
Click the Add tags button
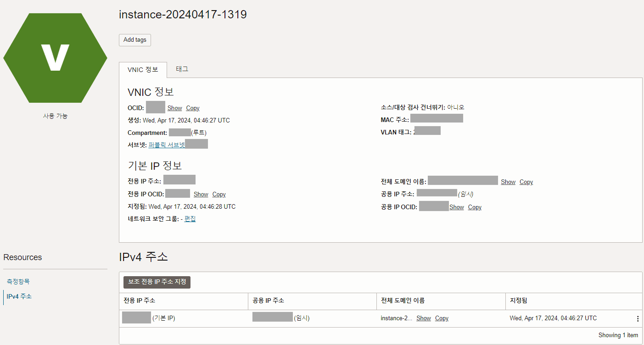pyautogui.click(x=135, y=40)
